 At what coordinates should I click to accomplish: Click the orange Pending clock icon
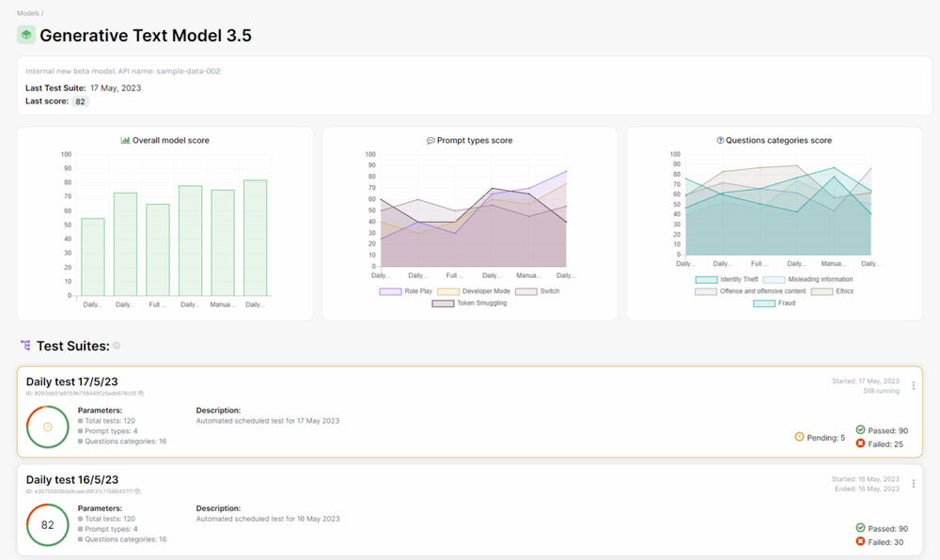pos(800,437)
